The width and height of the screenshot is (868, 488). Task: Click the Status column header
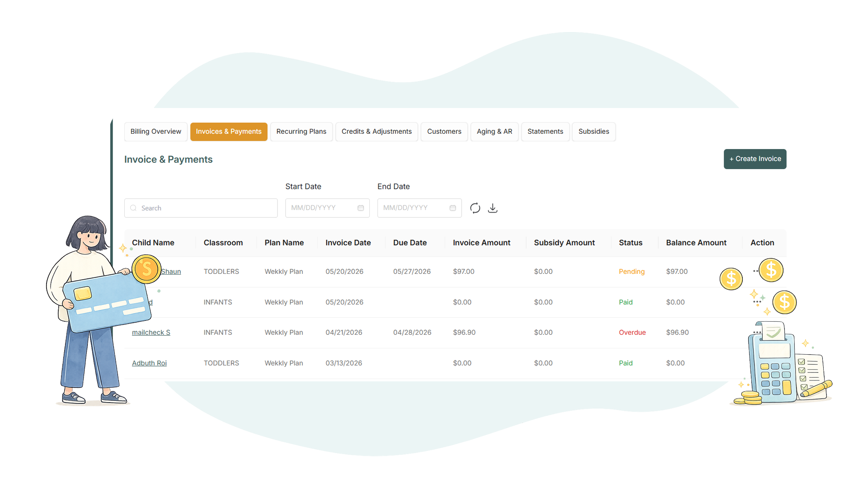point(630,243)
